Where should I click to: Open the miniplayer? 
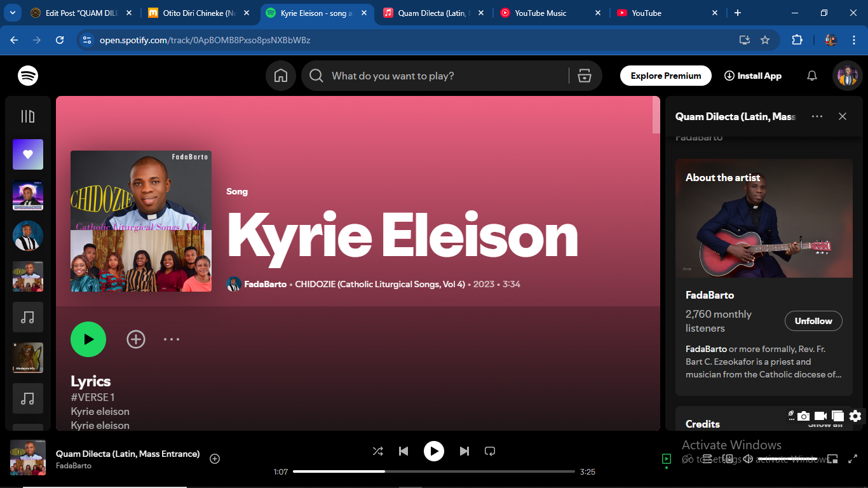click(x=833, y=459)
